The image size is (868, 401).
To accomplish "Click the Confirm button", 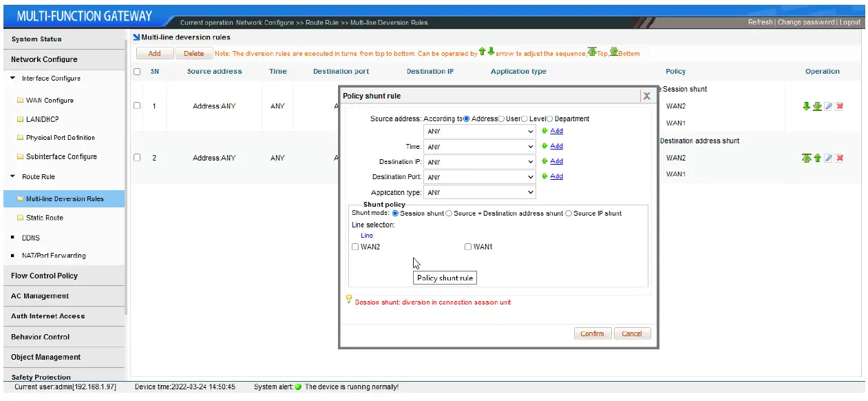I will tap(592, 333).
